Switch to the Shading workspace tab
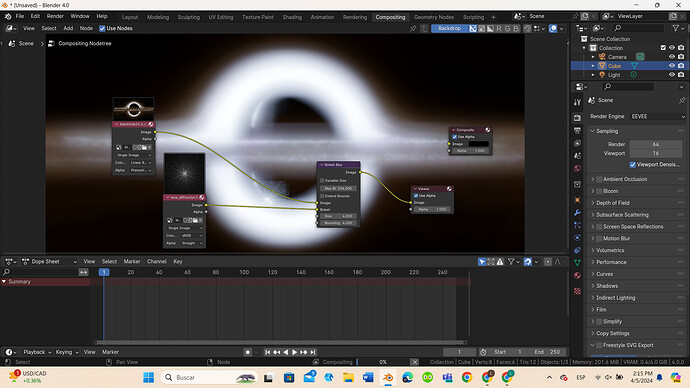 [x=292, y=17]
